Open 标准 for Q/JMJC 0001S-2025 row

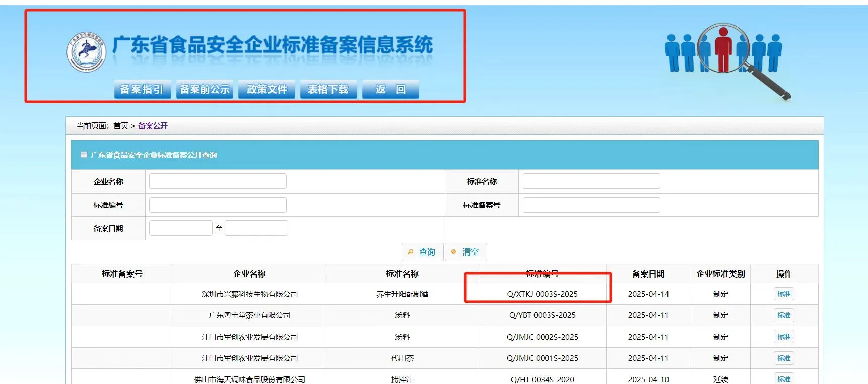(784, 358)
